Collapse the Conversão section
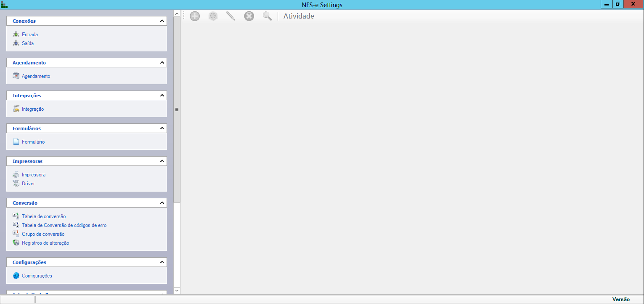644x304 pixels. pyautogui.click(x=162, y=203)
